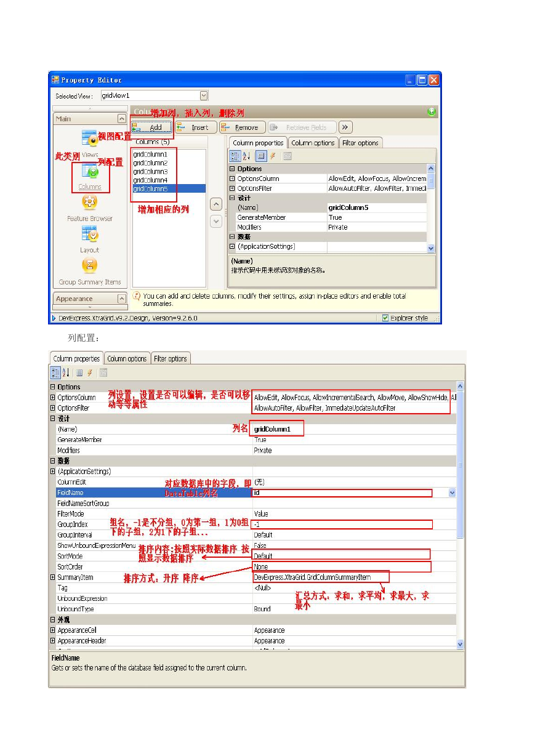Viewport: 535px width, 756px height.
Task: Click Property Pages icon in lower property grid
Action: tap(103, 372)
